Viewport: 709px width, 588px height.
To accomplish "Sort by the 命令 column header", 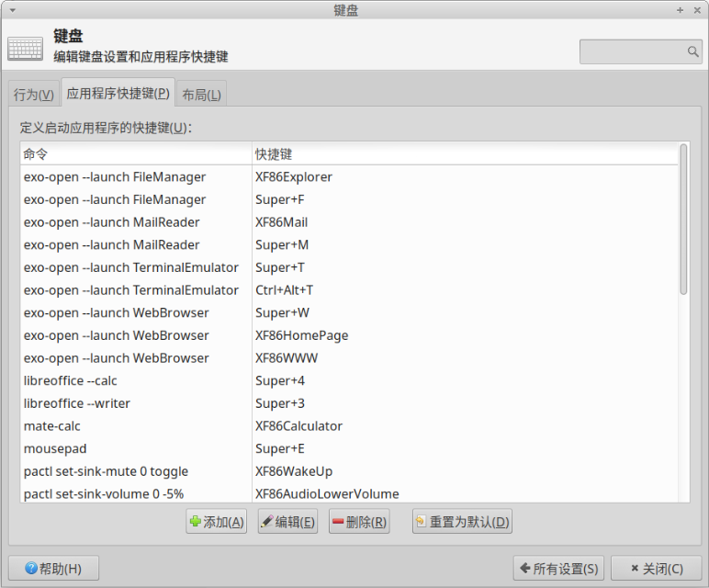I will [x=136, y=154].
